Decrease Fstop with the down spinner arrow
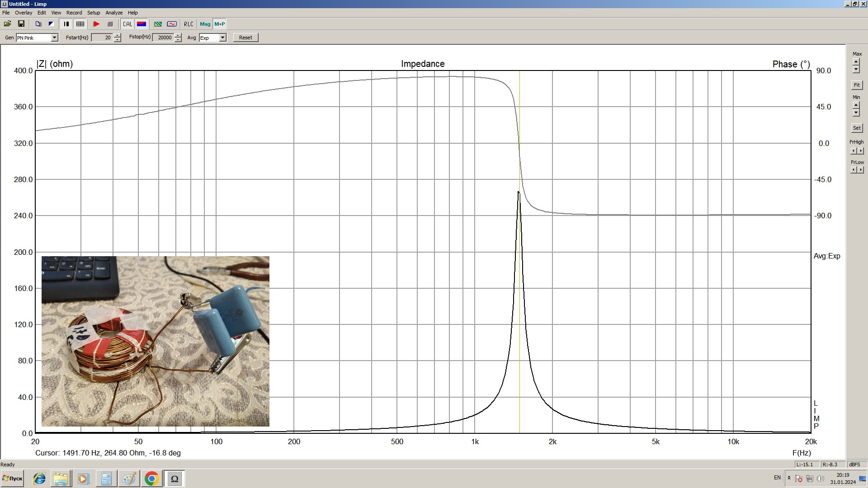Viewport: 868px width, 488px height. click(x=178, y=40)
